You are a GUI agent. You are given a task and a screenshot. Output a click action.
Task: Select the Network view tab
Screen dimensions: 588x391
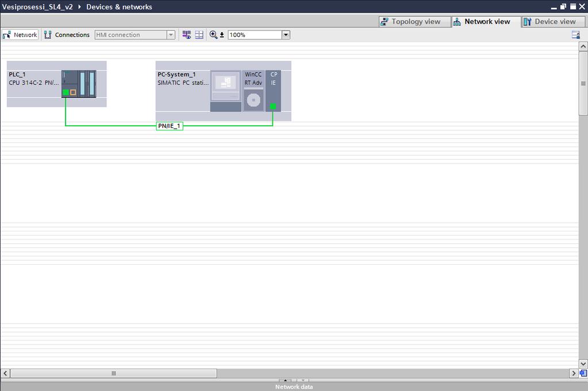486,22
